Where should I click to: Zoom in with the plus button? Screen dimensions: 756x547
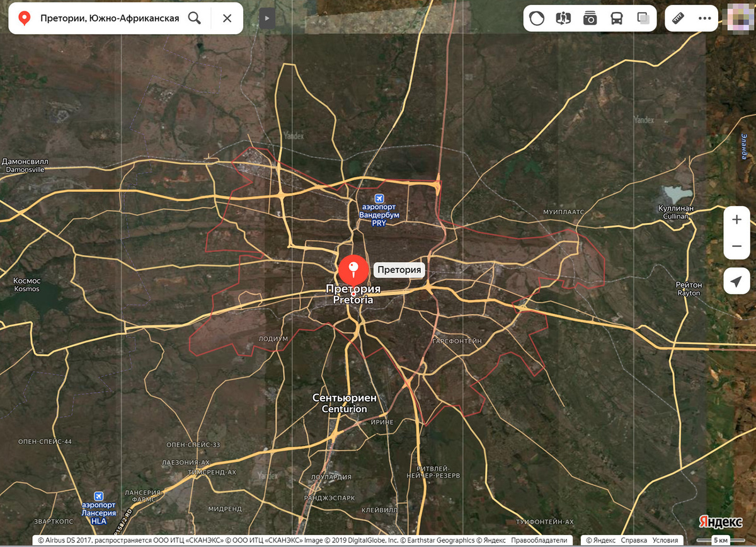pyautogui.click(x=736, y=219)
